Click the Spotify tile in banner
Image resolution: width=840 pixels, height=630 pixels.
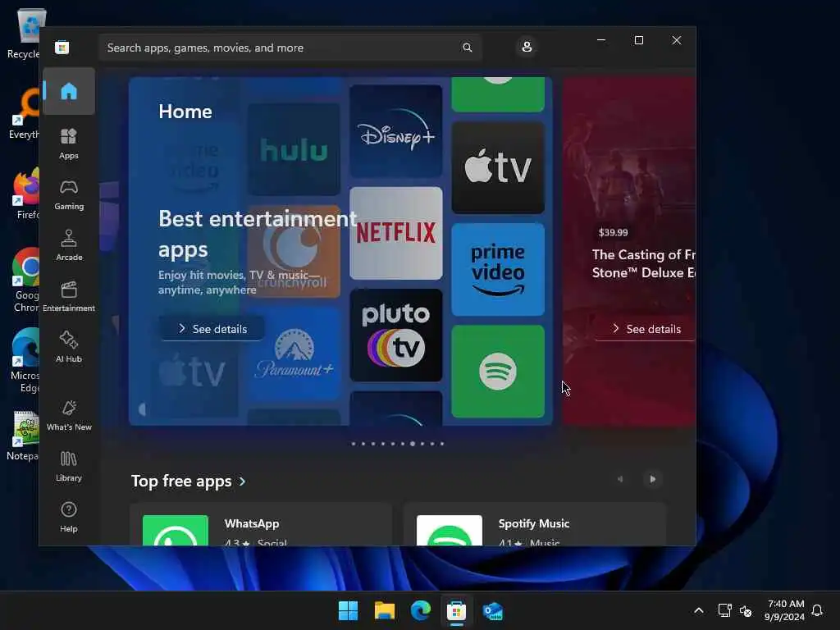(498, 372)
